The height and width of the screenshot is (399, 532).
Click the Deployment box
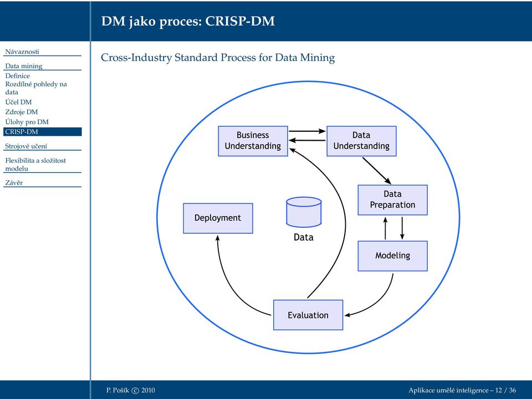(218, 218)
